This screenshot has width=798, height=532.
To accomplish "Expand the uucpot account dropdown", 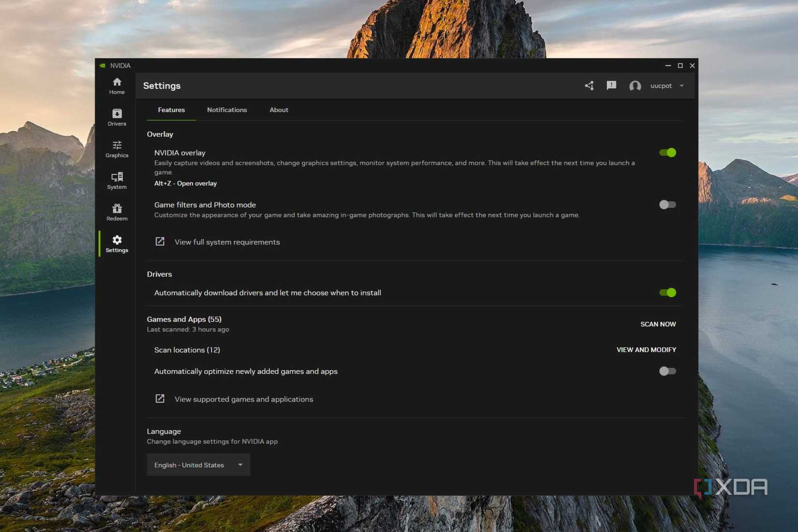I will [682, 86].
